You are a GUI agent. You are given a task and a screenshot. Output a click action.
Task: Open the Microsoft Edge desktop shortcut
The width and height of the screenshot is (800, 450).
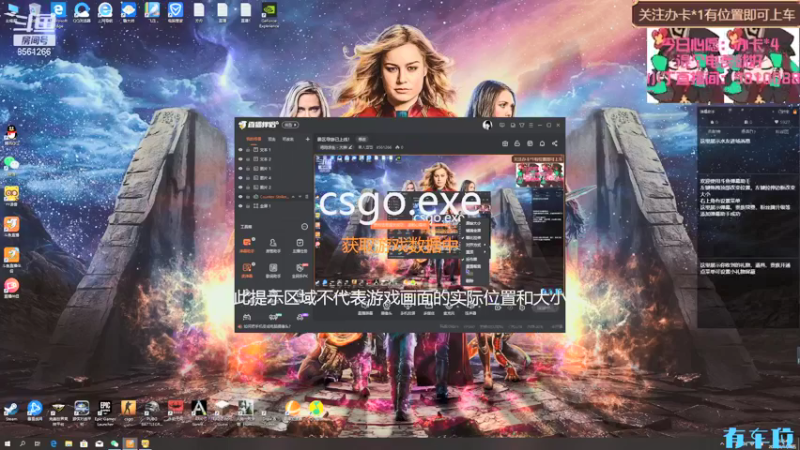(59, 13)
